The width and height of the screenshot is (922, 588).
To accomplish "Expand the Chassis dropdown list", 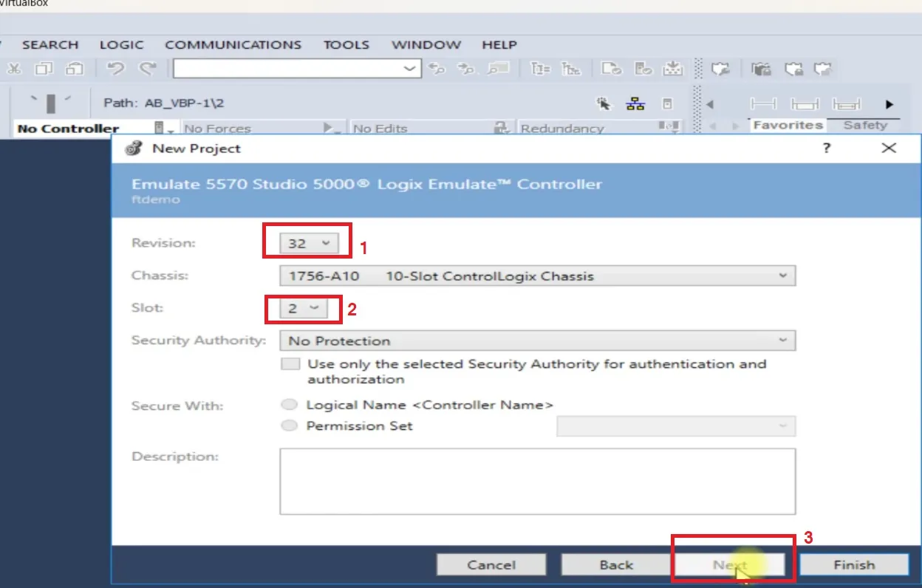I will point(537,276).
